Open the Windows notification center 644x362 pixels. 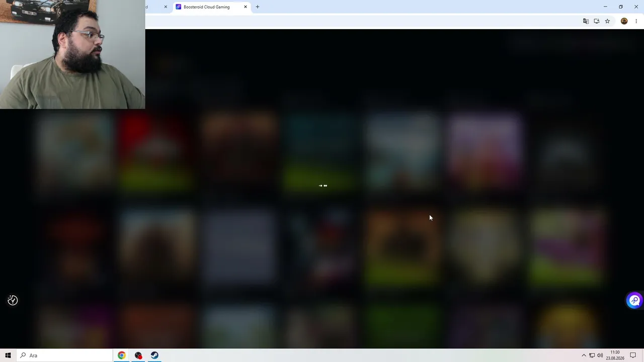pos(633,355)
